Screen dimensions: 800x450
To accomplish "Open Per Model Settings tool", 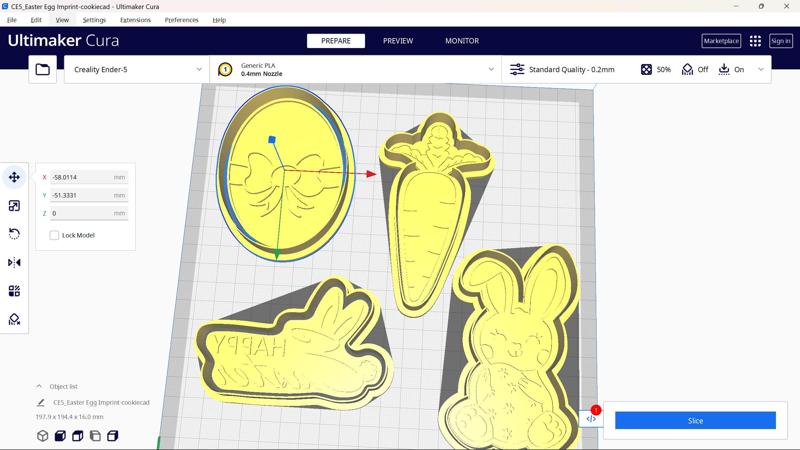I will tap(14, 291).
